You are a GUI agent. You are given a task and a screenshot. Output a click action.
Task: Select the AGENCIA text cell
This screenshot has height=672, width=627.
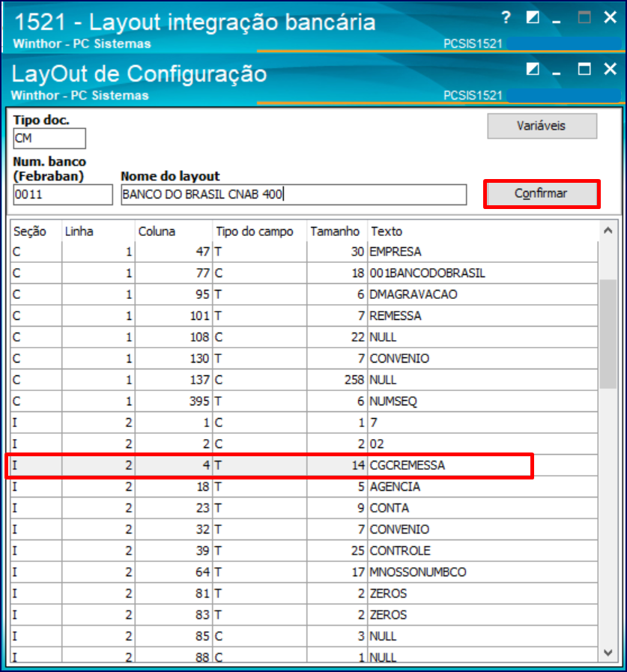482,487
